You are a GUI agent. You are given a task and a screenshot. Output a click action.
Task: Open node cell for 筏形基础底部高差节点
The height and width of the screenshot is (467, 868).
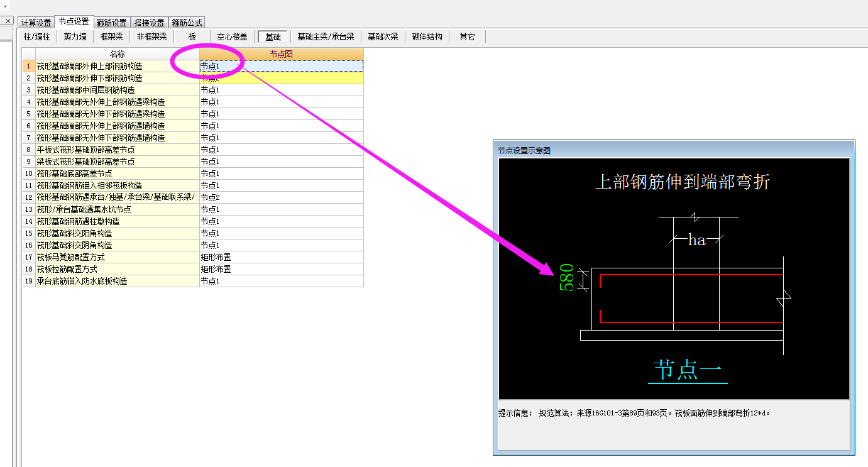coord(282,173)
